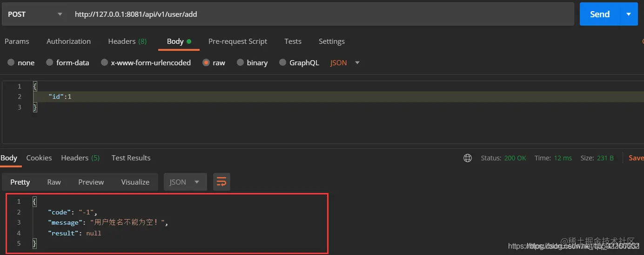Click the request URL input field

pyautogui.click(x=321, y=14)
